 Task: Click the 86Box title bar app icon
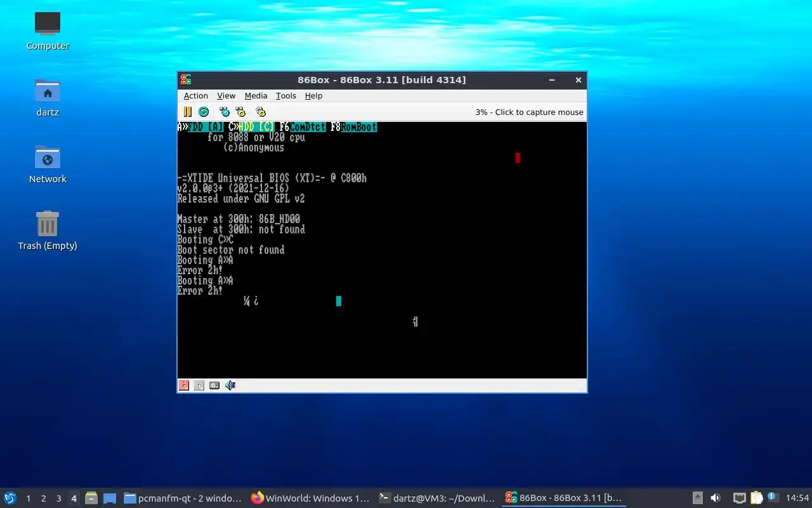point(186,80)
